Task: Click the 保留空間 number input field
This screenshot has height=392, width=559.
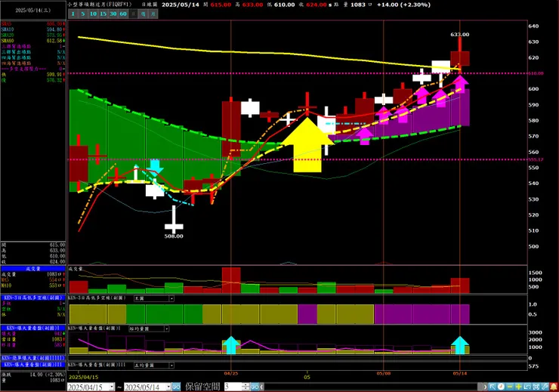Action: 233,387
